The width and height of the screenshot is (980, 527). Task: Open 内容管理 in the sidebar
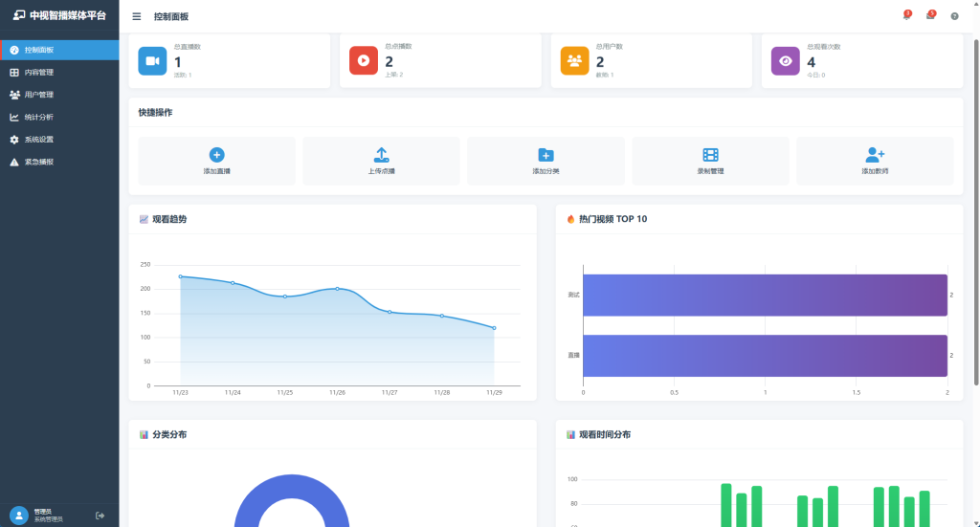[59, 73]
